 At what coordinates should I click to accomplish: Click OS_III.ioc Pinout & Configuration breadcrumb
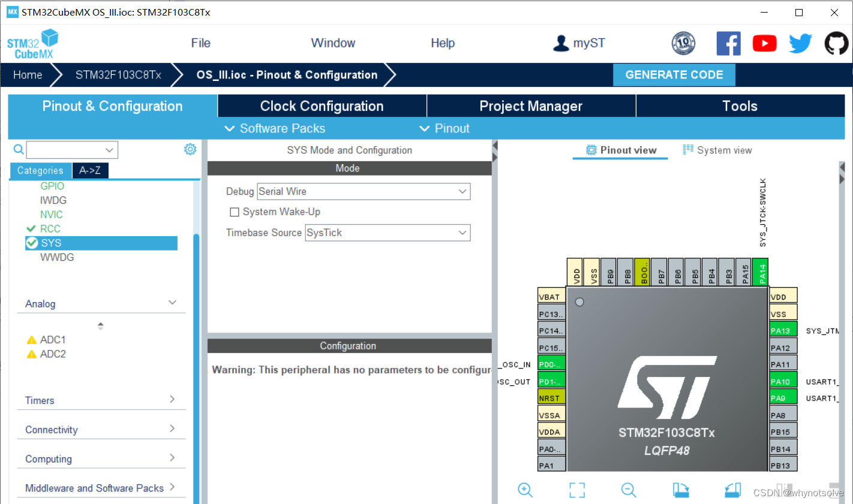point(287,75)
